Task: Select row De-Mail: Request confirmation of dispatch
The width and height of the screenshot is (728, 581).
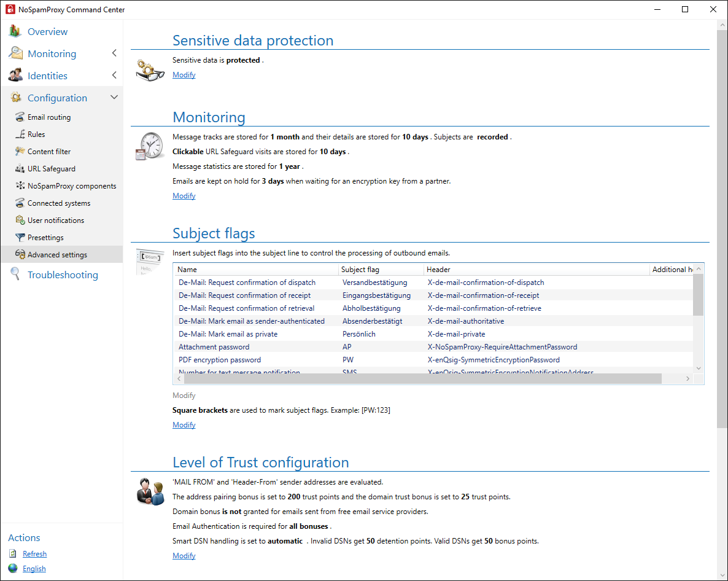Action: 433,283
